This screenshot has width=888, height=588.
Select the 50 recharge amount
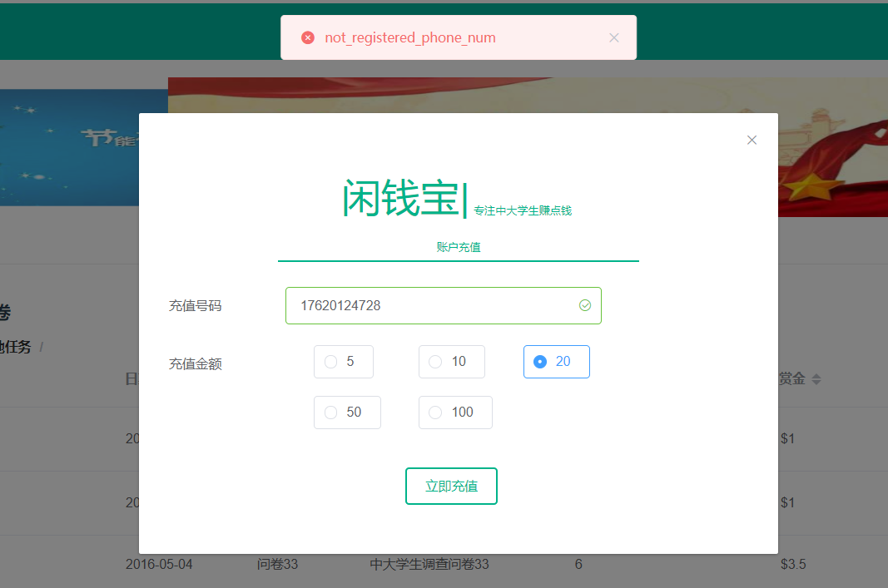(x=331, y=413)
